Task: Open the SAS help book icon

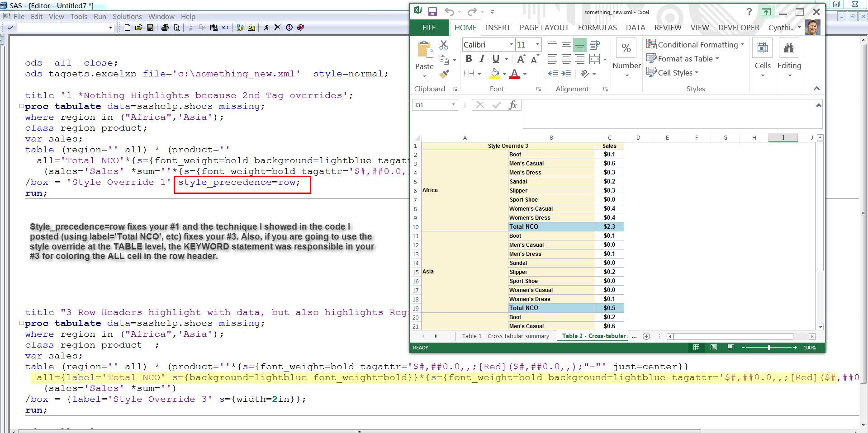Action: tap(300, 28)
